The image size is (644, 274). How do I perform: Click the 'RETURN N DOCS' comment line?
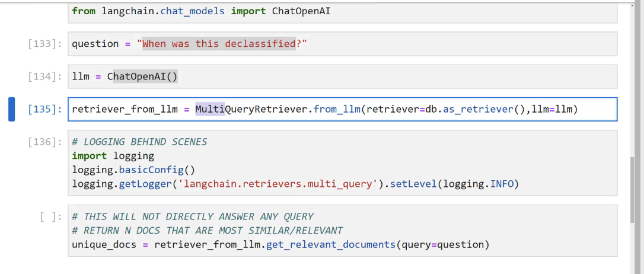(207, 231)
